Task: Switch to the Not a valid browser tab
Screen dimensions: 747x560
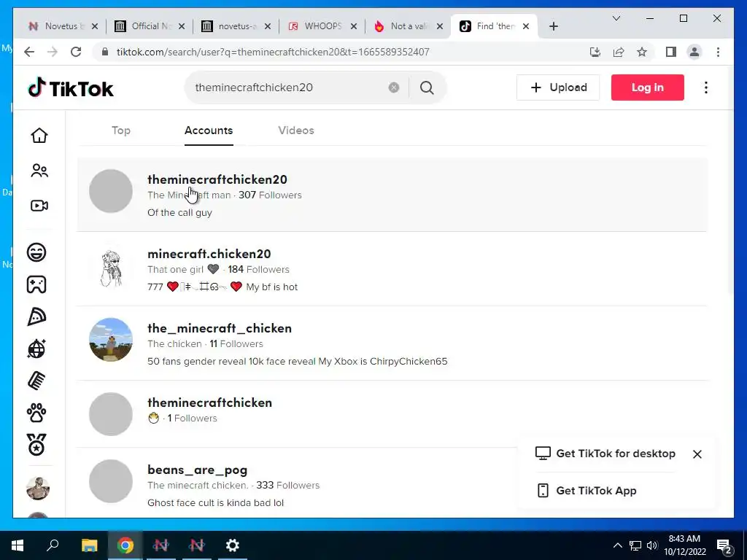Action: 409,26
